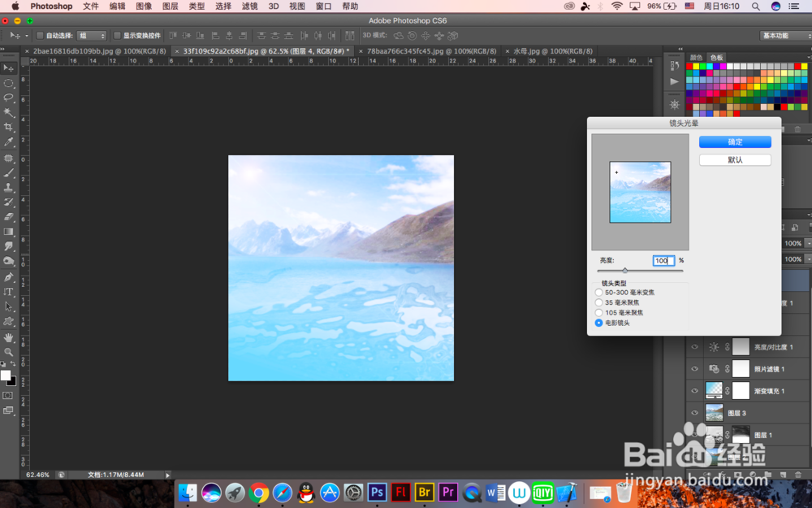Toggle Quick Mask mode icon
This screenshot has height=508, width=812.
8,396
